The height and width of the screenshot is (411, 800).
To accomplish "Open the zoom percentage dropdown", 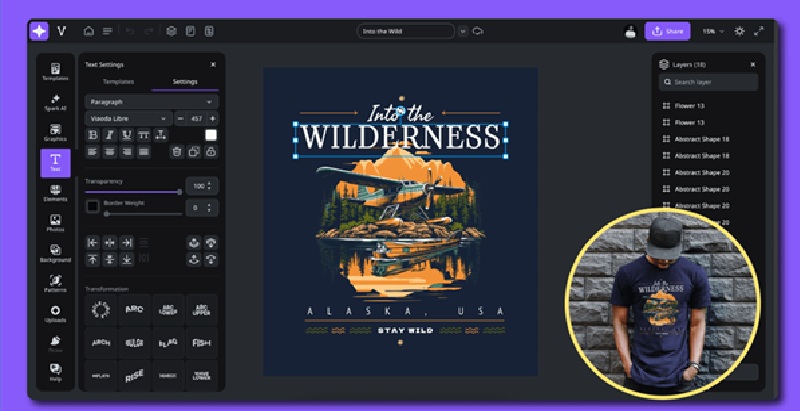I will point(712,31).
